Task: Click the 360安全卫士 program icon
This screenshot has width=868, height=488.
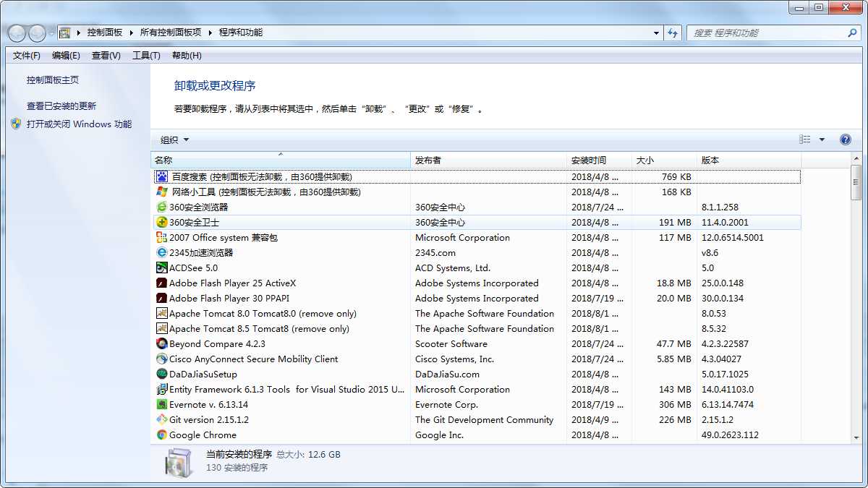Action: pyautogui.click(x=162, y=223)
